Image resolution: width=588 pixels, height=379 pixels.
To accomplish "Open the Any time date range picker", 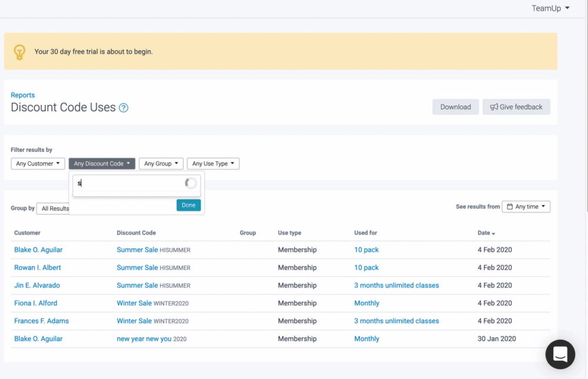I will [526, 207].
